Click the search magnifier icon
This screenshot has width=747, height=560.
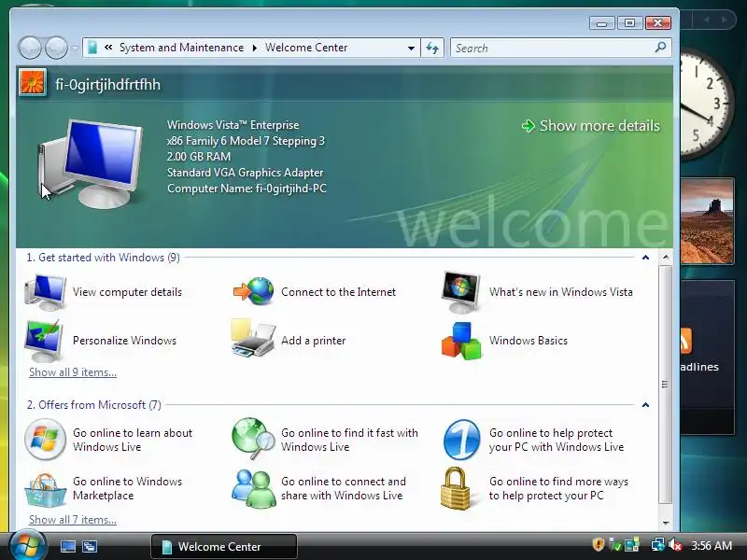pyautogui.click(x=661, y=48)
